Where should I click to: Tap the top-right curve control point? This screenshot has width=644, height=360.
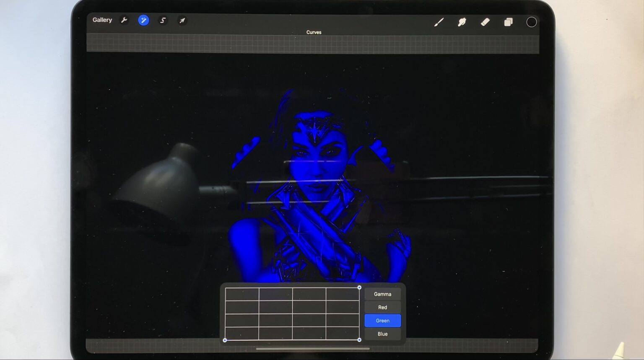pos(359,287)
